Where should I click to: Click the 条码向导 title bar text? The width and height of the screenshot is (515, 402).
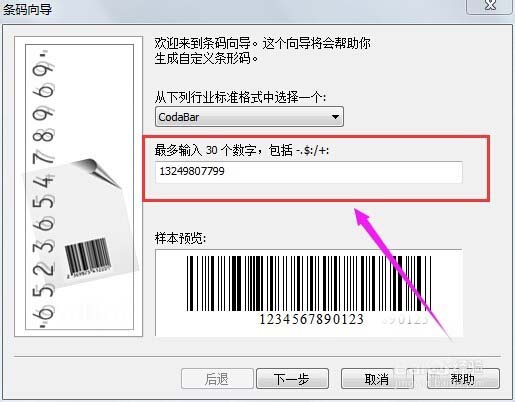pos(27,9)
